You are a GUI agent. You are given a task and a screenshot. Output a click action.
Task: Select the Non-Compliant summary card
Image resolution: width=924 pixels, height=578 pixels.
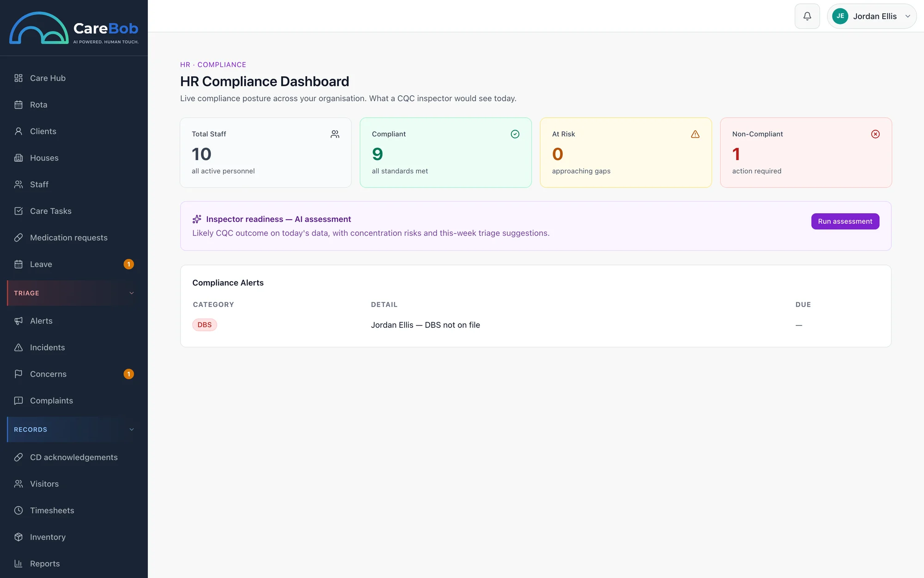point(806,153)
